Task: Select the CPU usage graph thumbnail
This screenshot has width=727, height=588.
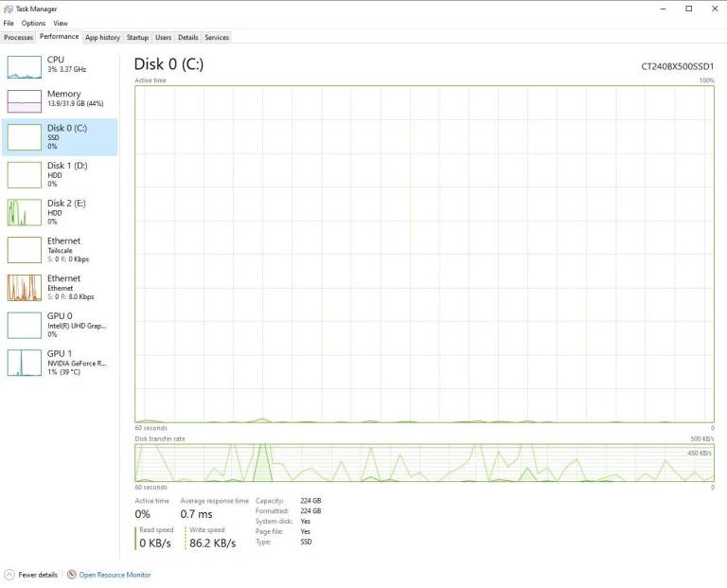Action: click(24, 67)
